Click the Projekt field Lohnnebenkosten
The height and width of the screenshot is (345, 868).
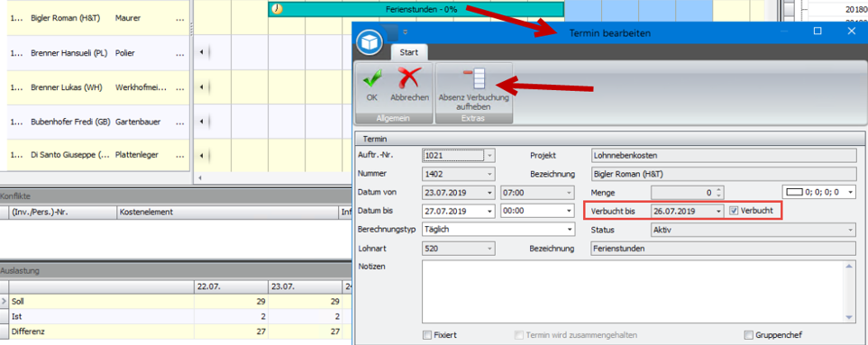click(724, 155)
